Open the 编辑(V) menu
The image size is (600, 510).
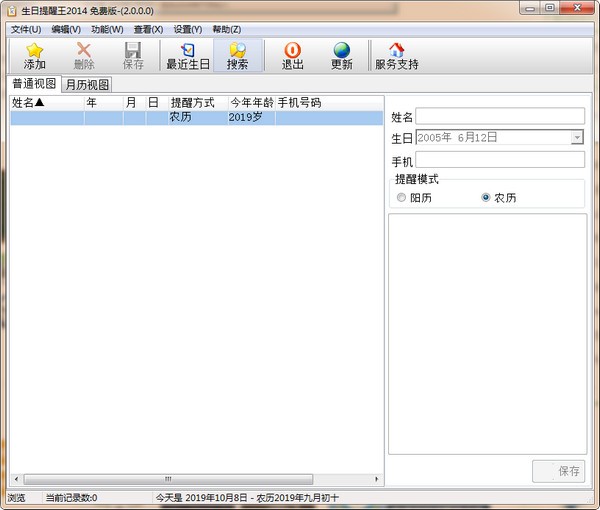[x=66, y=29]
